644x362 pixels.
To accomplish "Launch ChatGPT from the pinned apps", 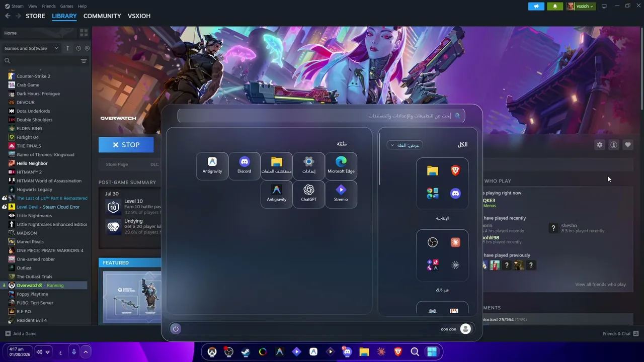I will (x=309, y=194).
